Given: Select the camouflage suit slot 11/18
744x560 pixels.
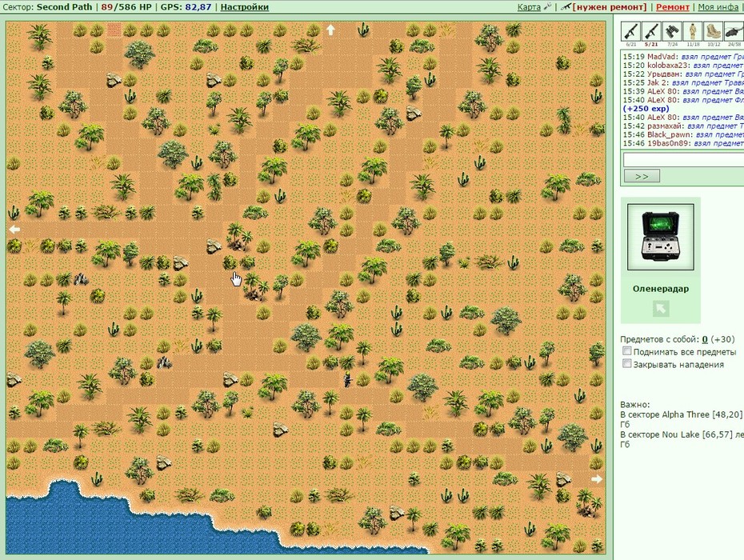Looking at the screenshot, I should point(693,31).
